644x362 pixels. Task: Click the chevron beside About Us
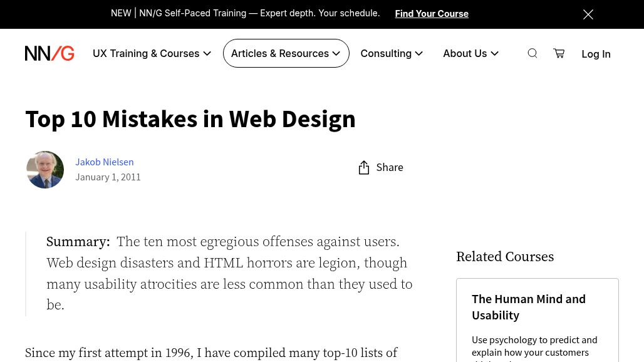click(494, 53)
